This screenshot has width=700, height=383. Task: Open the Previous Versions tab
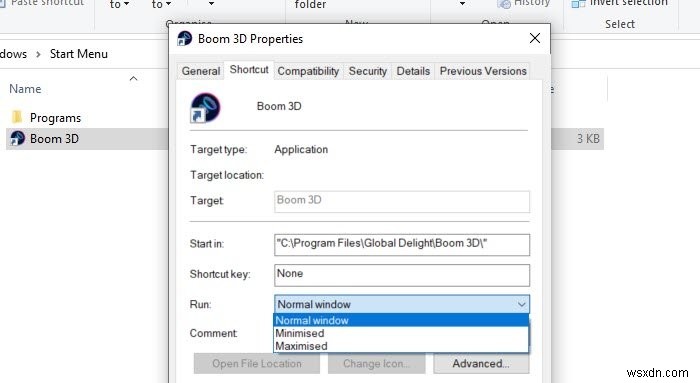483,71
